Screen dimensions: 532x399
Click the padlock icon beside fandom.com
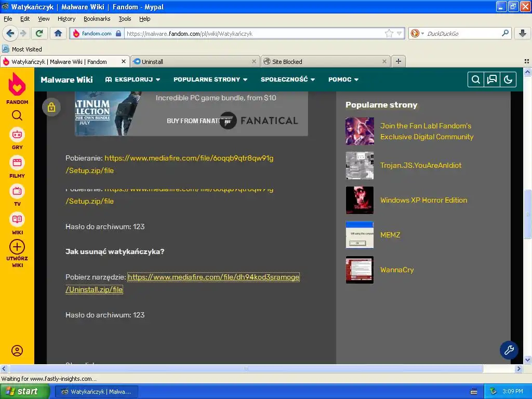pyautogui.click(x=118, y=33)
